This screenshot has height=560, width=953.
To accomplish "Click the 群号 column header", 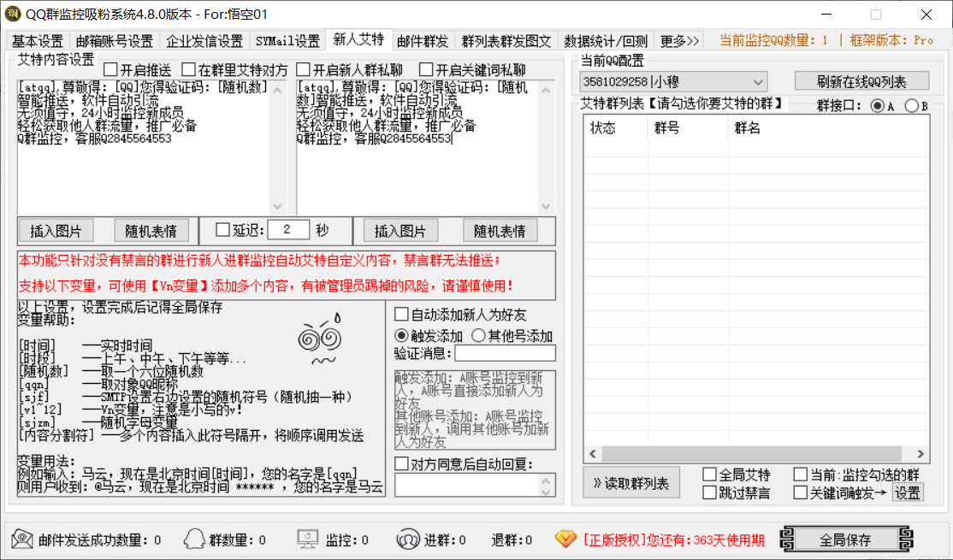I will 688,127.
